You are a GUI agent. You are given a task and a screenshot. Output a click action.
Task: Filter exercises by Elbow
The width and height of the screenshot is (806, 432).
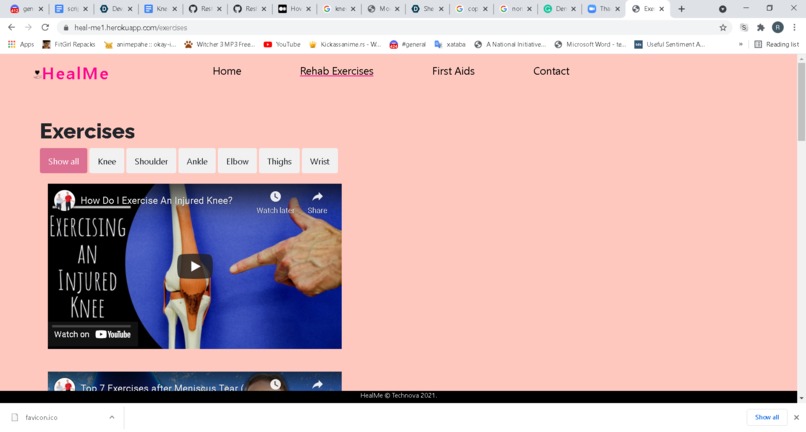point(237,161)
